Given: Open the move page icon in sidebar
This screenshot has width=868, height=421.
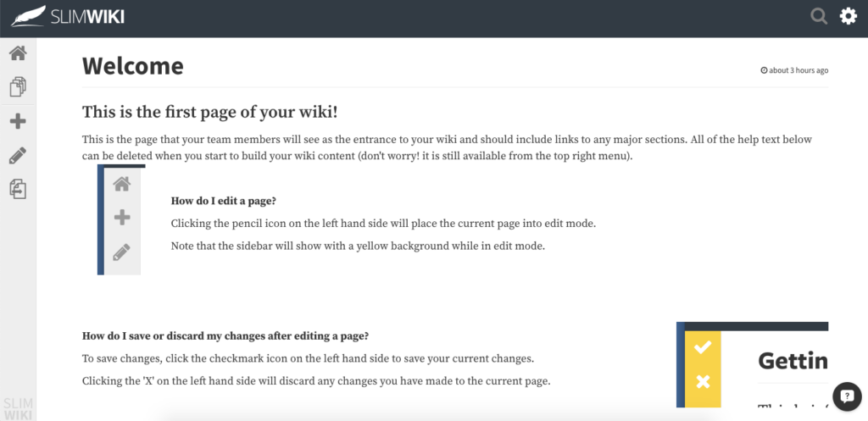Looking at the screenshot, I should click(19, 189).
